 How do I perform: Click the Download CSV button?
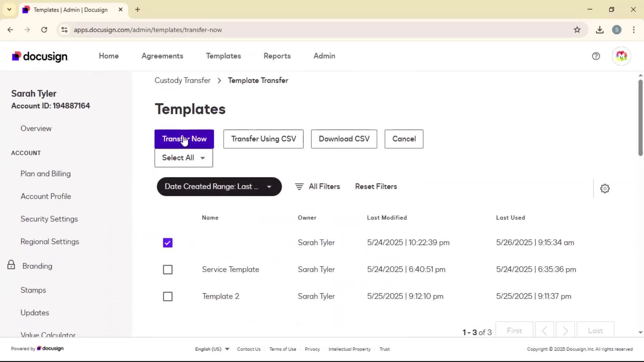coord(344,139)
